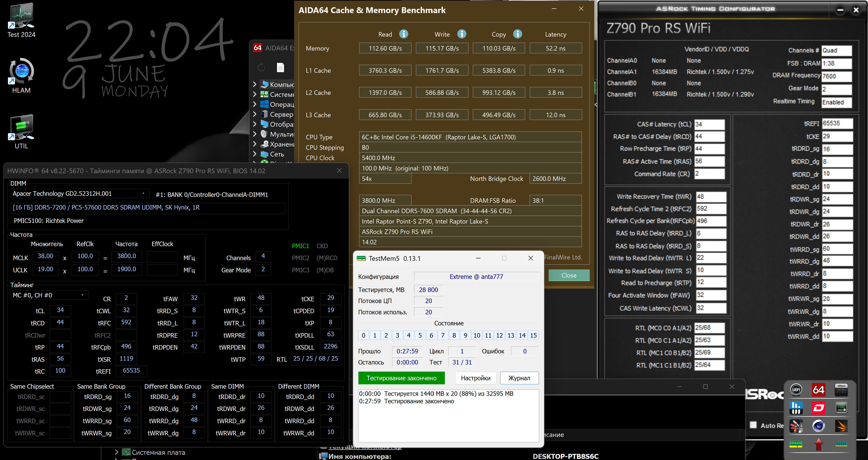Expand the Системная плата tree node
Image resolution: width=868 pixels, height=460 pixels.
click(117, 452)
